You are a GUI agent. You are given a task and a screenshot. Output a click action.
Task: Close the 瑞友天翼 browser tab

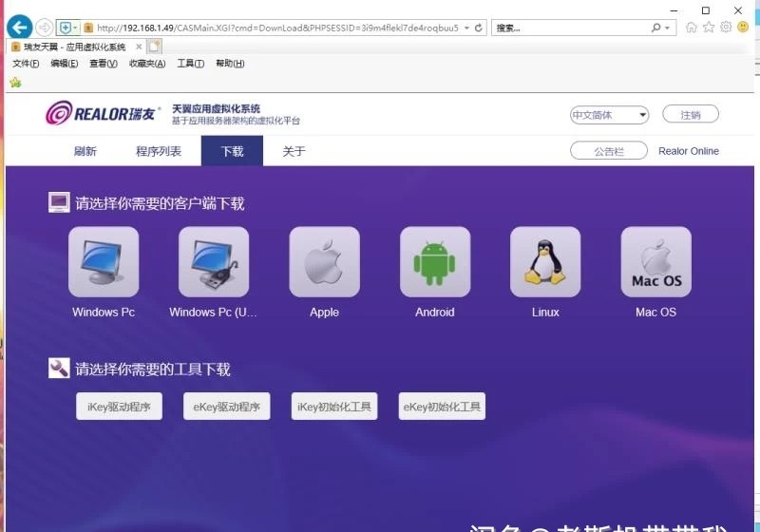[x=139, y=47]
